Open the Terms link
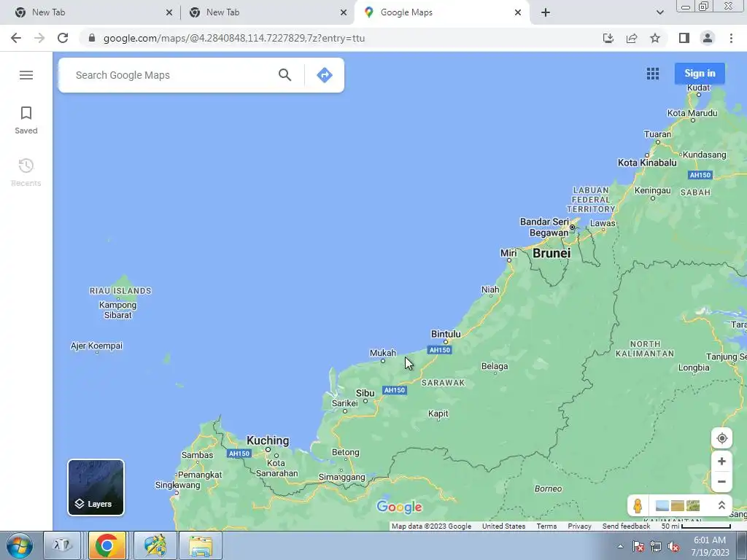The image size is (747, 560). (x=546, y=526)
